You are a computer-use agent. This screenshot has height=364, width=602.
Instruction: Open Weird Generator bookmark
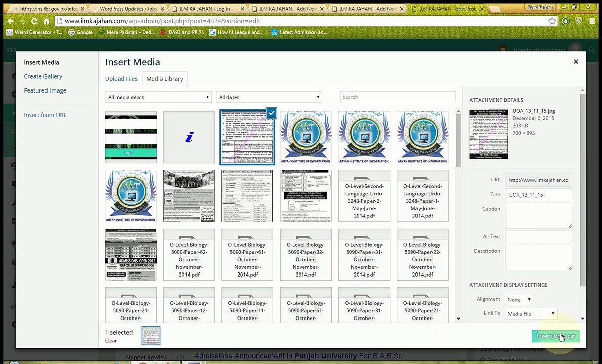[34, 32]
